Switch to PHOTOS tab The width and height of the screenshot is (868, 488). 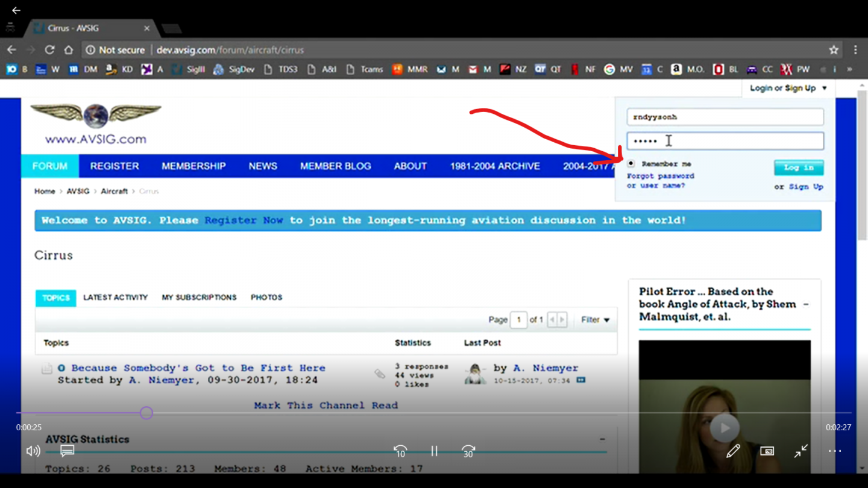[x=266, y=298]
